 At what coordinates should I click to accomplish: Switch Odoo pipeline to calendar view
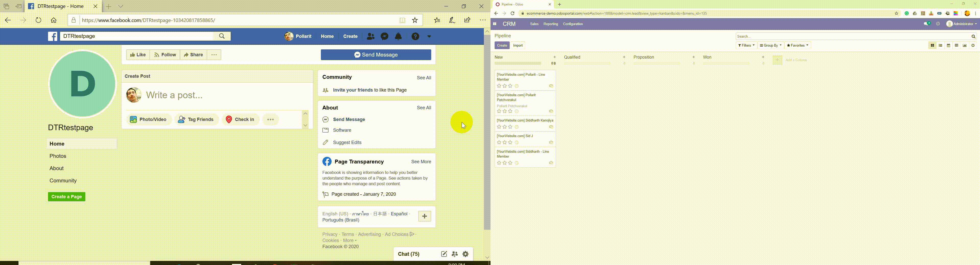948,46
